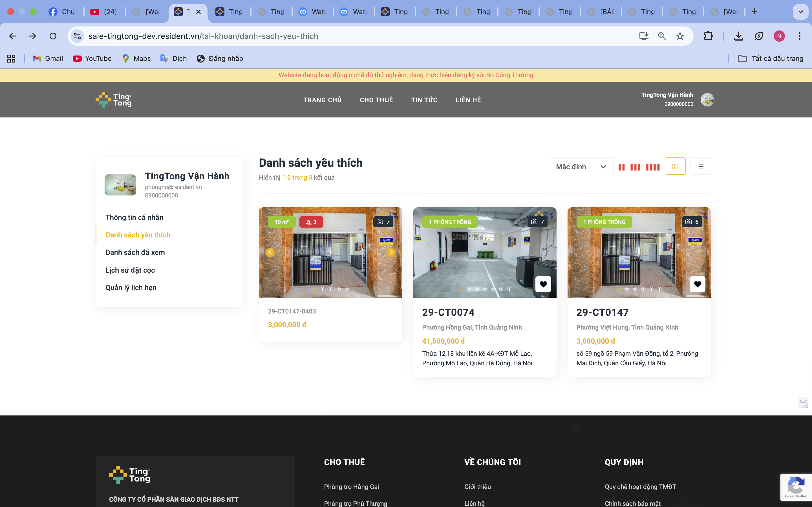Click the user avatar in header

coord(707,100)
